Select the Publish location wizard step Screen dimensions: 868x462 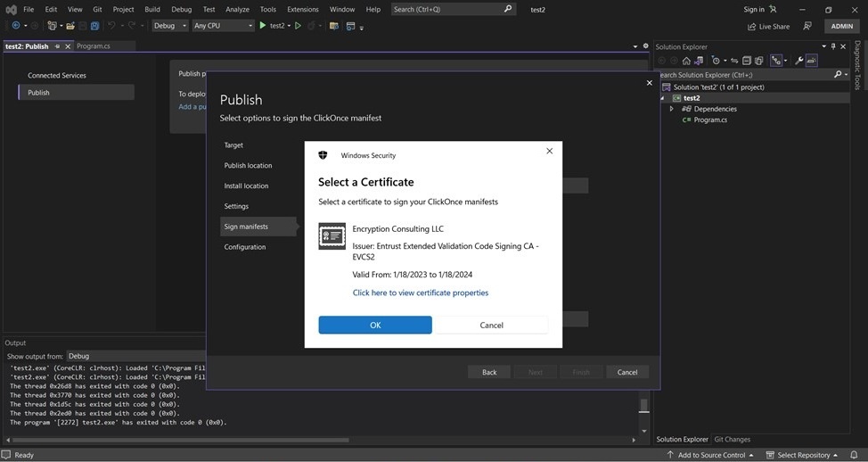pos(248,166)
